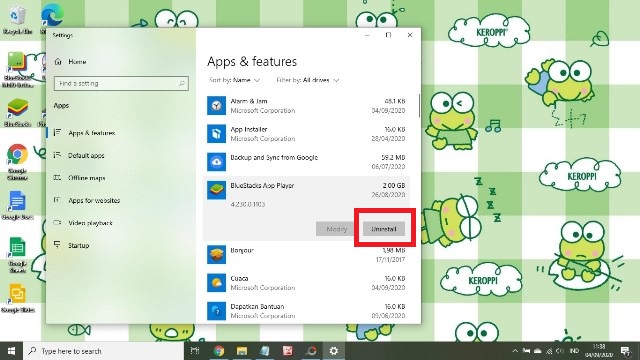Select Backup and Sync from Google entry
The image size is (640, 360).
(x=274, y=158)
